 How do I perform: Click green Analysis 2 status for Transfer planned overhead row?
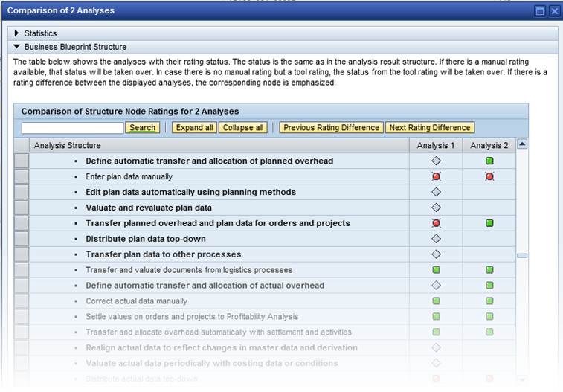pos(489,223)
